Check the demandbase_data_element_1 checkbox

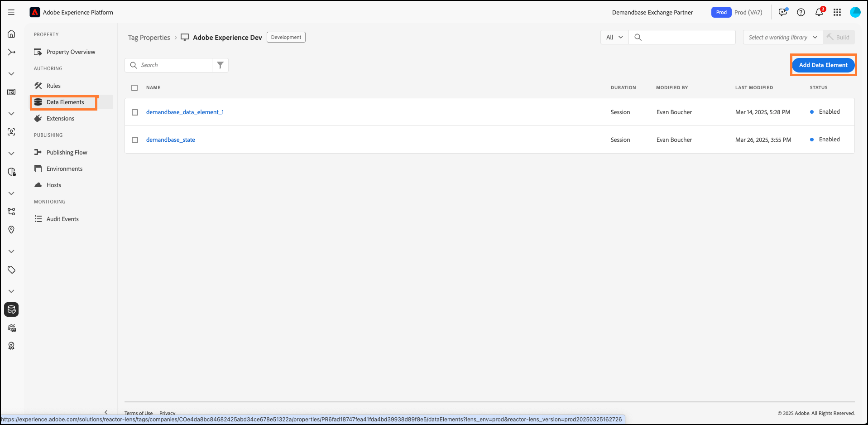[x=135, y=112]
